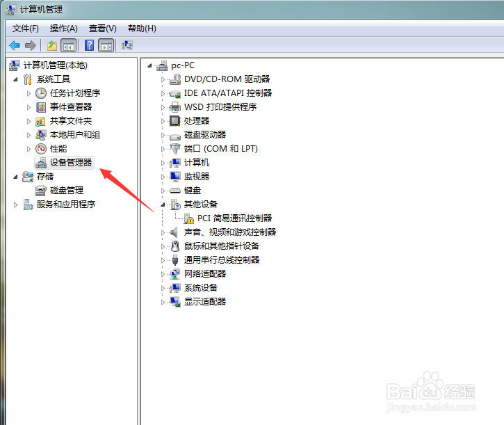Click the Device Manager icon in left tree
Viewport: 504px width, 425px height.
(x=41, y=163)
